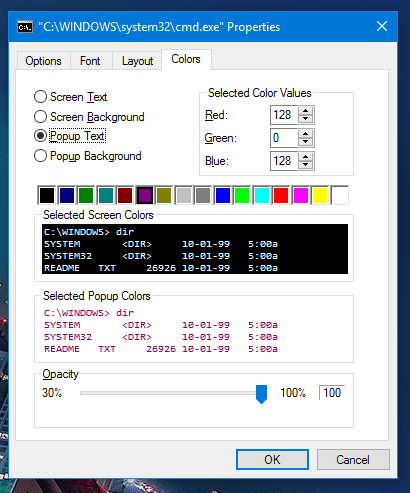The image size is (410, 493).
Task: Select the Screen Background radio button
Action: point(40,117)
